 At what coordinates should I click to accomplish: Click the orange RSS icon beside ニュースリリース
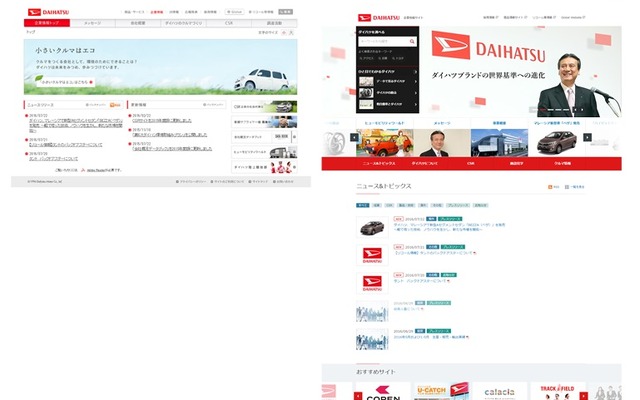coord(116,105)
